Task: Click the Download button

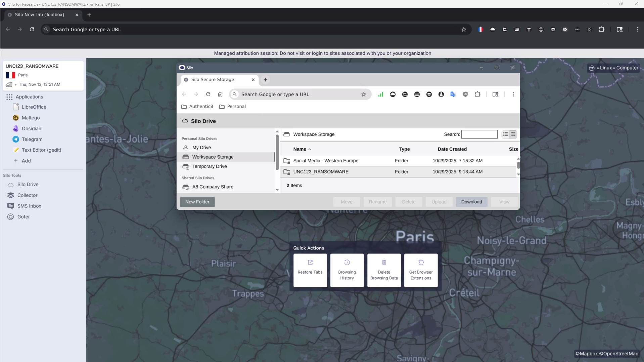Action: (x=471, y=202)
